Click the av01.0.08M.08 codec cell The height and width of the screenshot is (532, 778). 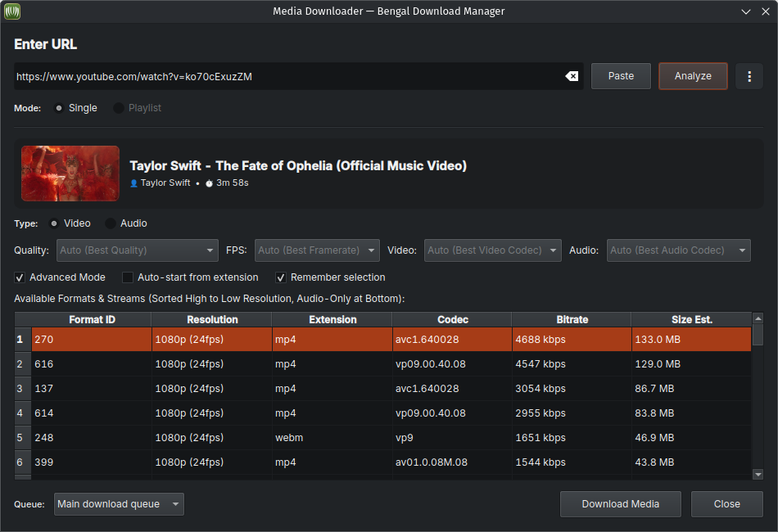[453, 462]
